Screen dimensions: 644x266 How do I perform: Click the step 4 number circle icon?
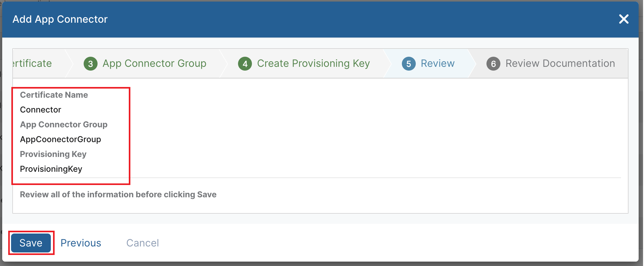tap(245, 64)
